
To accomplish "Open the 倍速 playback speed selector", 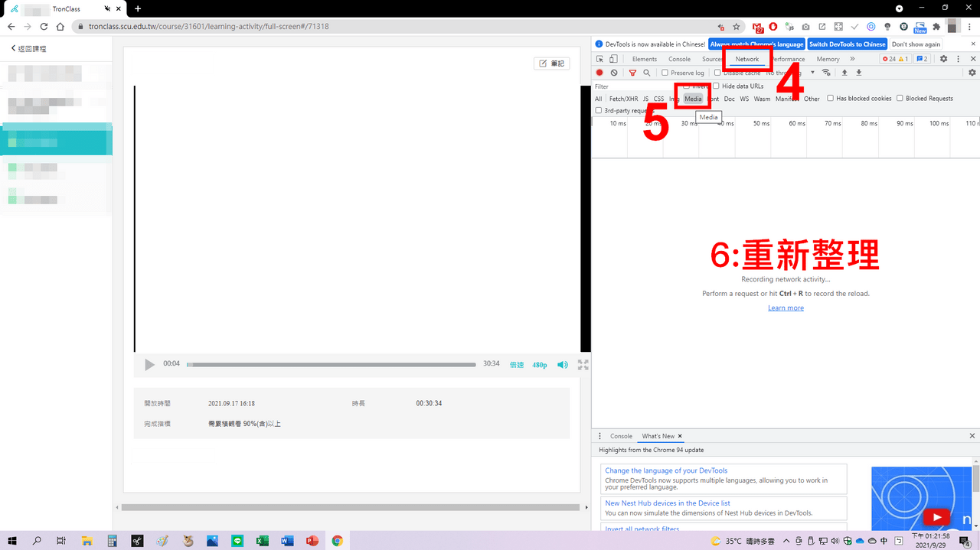I will [x=517, y=365].
